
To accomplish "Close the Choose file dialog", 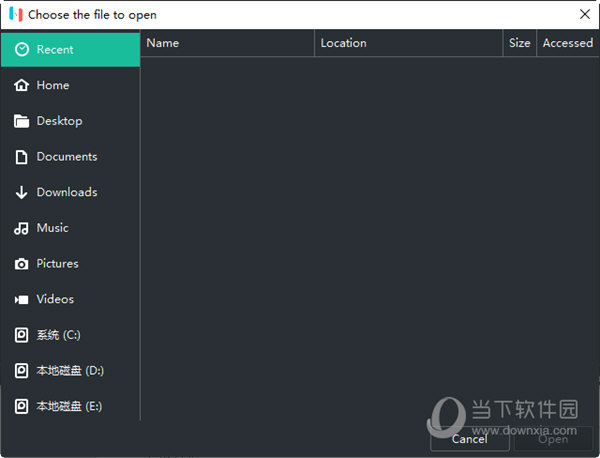I will (585, 14).
